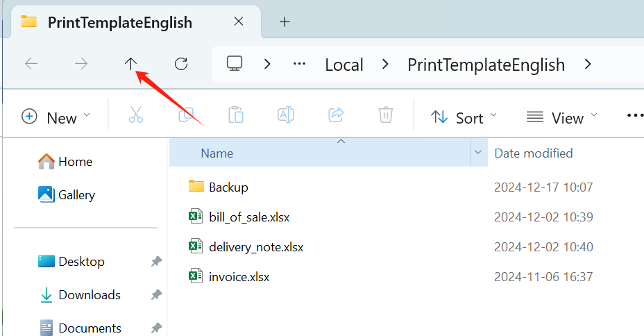Refresh the current folder view

coord(181,65)
